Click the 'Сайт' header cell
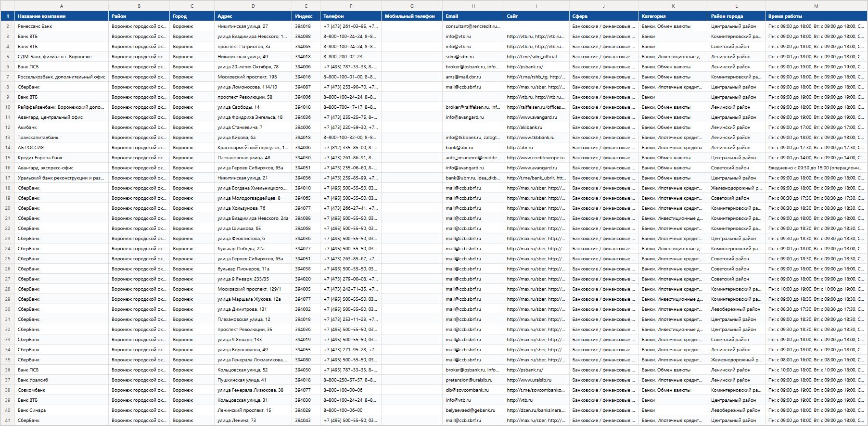The width and height of the screenshot is (868, 434). [x=536, y=16]
